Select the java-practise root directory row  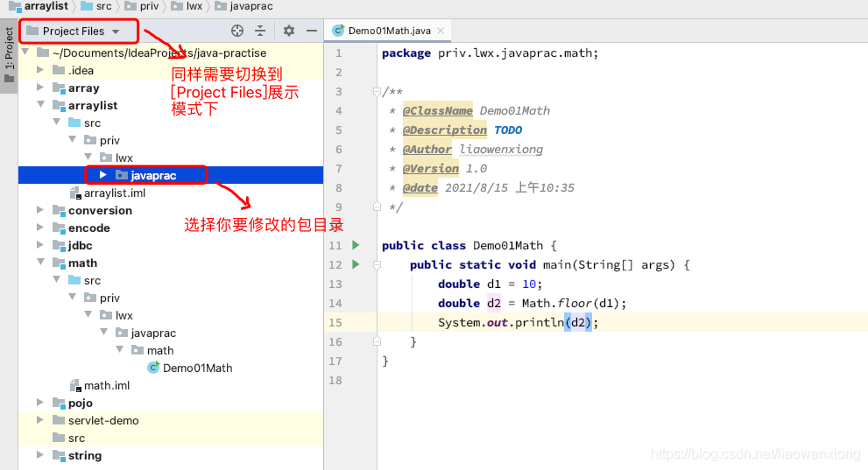[171, 53]
